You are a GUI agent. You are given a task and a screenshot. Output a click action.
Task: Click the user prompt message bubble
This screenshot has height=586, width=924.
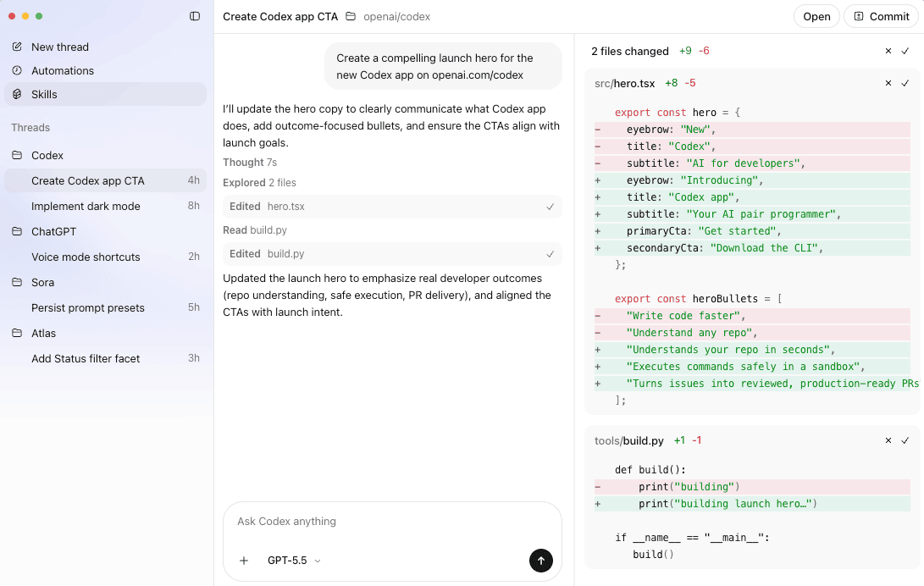click(x=443, y=66)
